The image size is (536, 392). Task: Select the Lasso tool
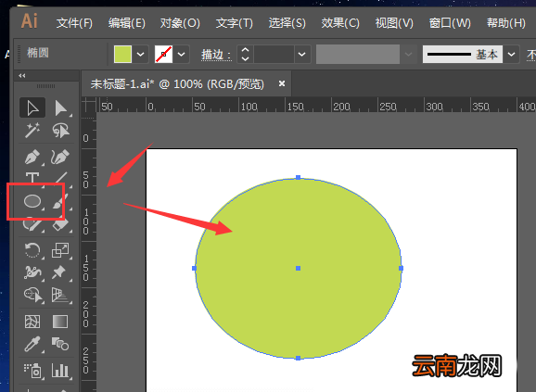pos(60,131)
